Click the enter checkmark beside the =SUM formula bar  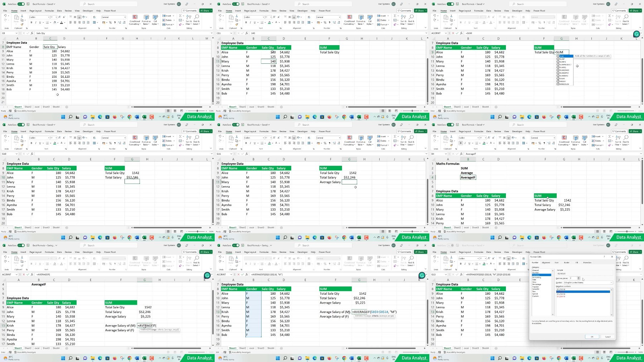[457, 33]
